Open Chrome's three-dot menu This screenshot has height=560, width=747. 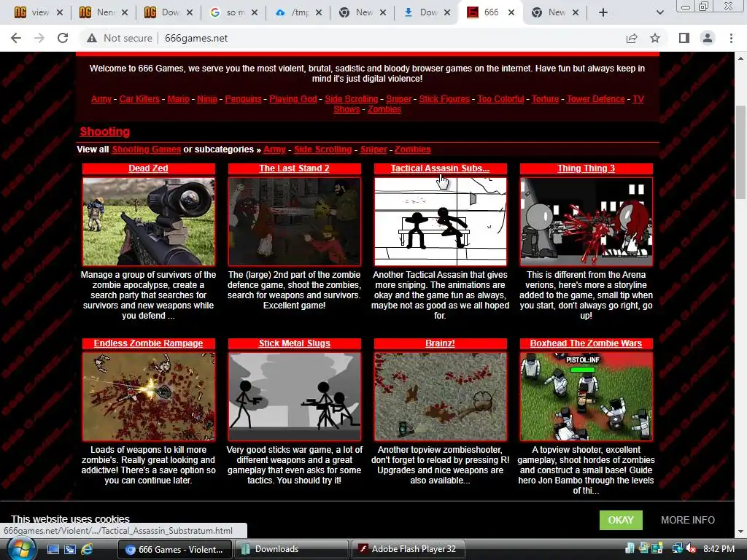coord(731,38)
